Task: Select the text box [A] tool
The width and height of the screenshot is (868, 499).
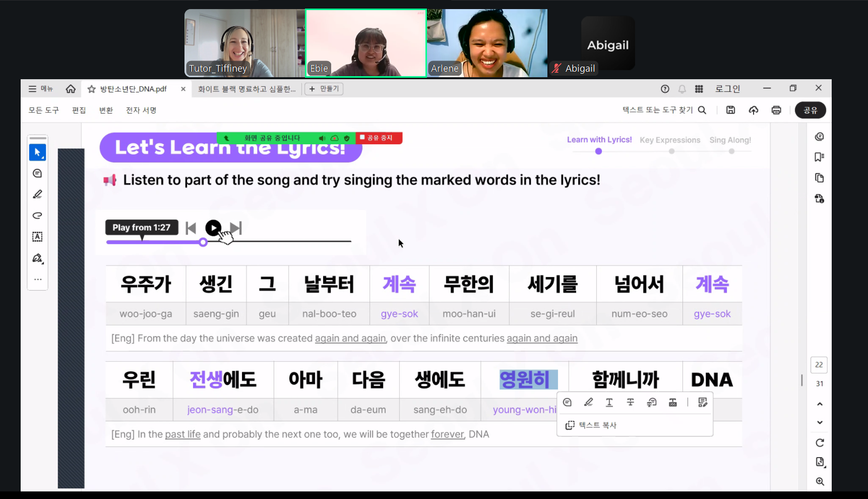Action: click(37, 237)
